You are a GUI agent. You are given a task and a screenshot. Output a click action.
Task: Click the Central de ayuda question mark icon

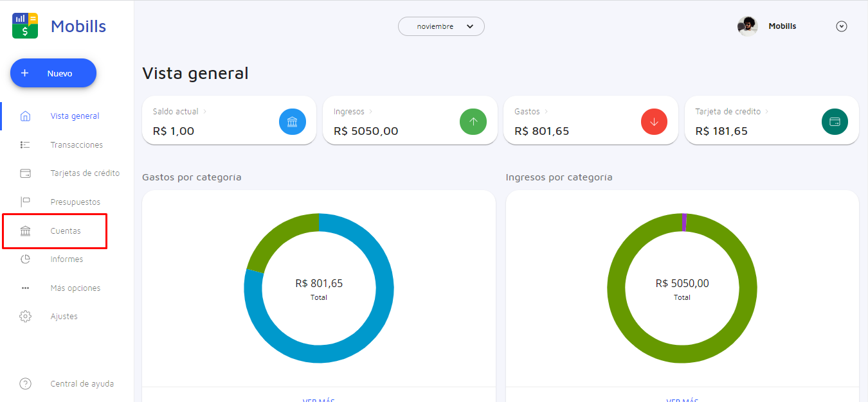(x=25, y=384)
